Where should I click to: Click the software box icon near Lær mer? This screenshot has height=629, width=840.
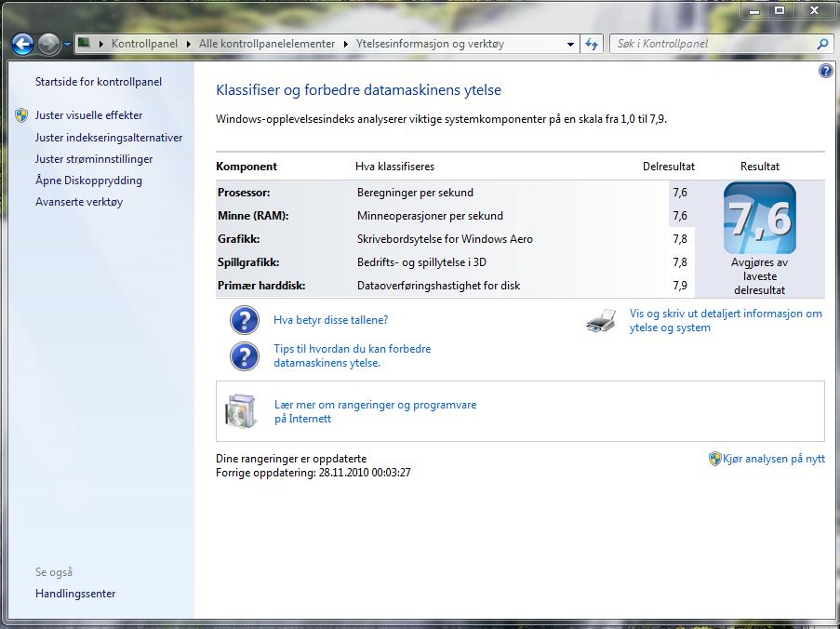coord(241,411)
